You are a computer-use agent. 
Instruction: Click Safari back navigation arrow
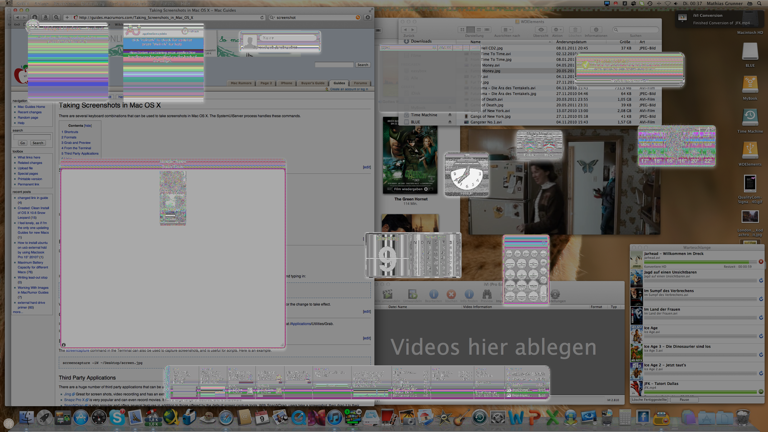[17, 17]
